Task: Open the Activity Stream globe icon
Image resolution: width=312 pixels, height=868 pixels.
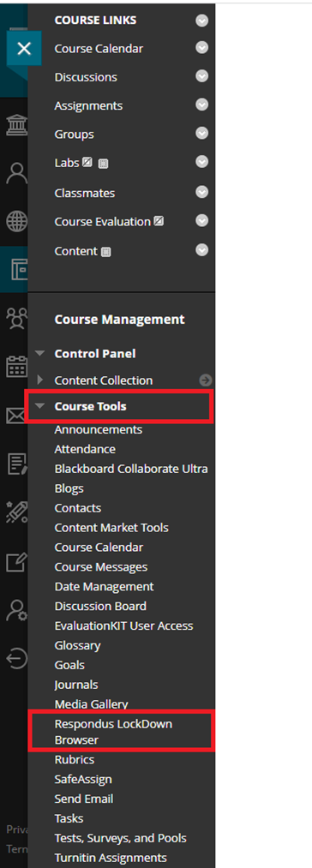Action: (16, 221)
